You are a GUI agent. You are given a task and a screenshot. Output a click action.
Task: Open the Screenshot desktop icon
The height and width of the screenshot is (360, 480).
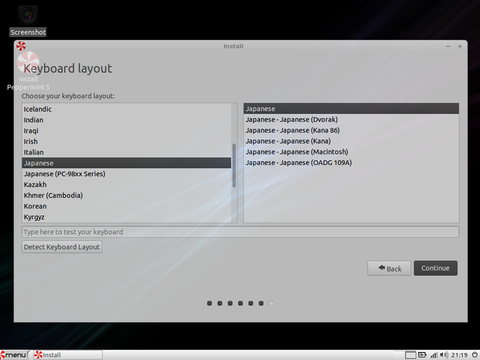click(x=28, y=21)
